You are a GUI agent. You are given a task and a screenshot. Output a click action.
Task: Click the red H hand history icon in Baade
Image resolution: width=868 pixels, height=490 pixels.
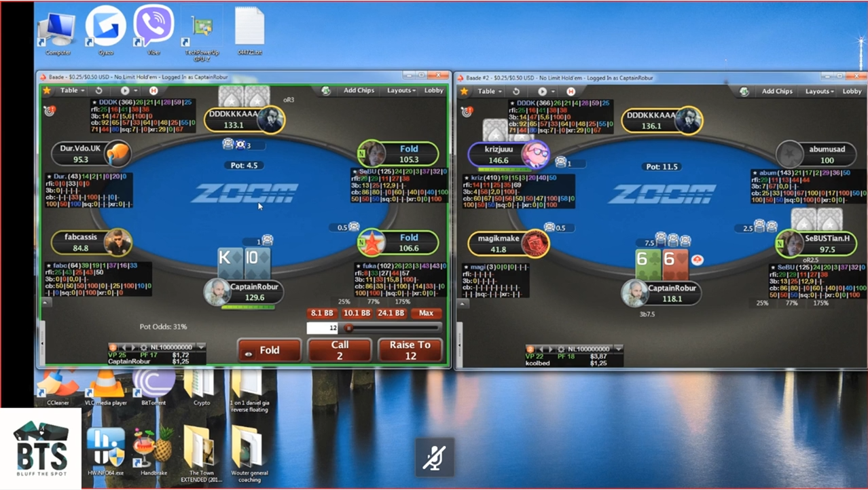[153, 90]
